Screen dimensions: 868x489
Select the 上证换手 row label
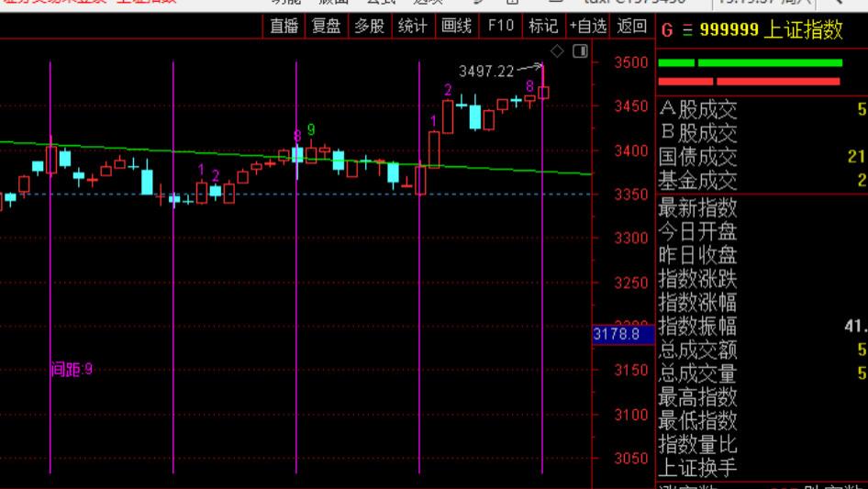click(698, 469)
